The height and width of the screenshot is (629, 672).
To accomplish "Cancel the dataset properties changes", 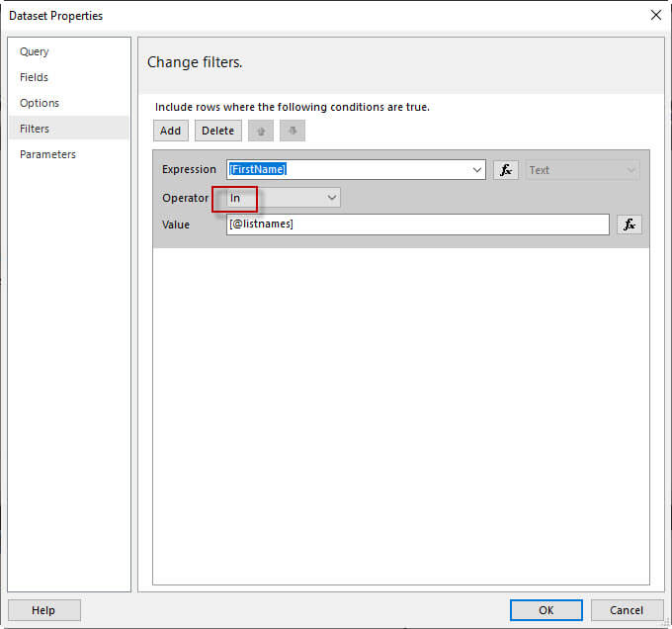I will pos(627,610).
